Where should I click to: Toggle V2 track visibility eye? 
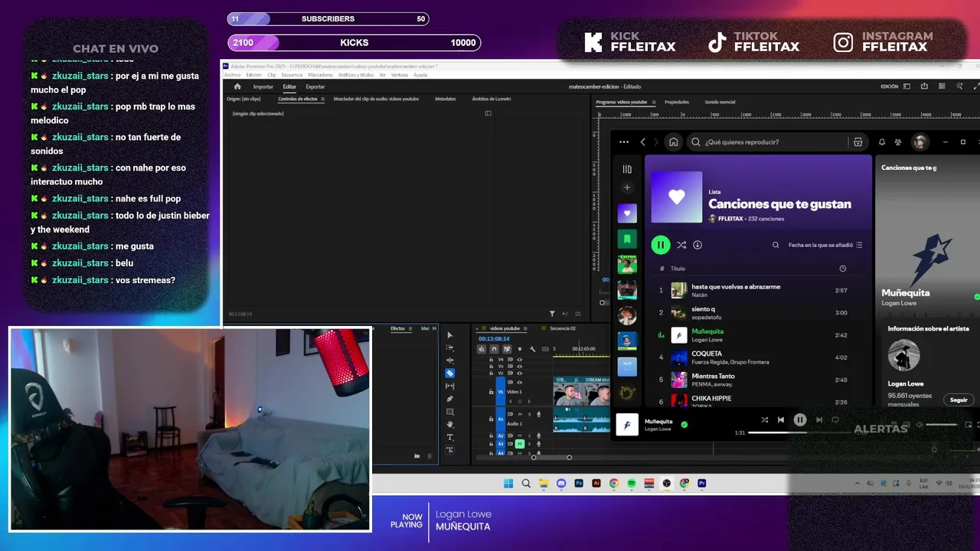pyautogui.click(x=519, y=373)
